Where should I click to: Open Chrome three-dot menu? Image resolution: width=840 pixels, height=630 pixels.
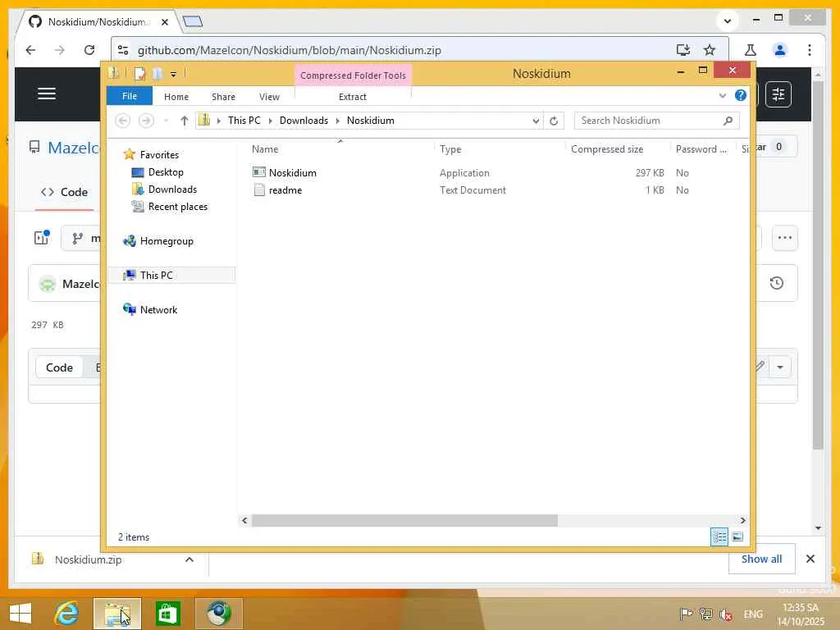click(x=809, y=50)
